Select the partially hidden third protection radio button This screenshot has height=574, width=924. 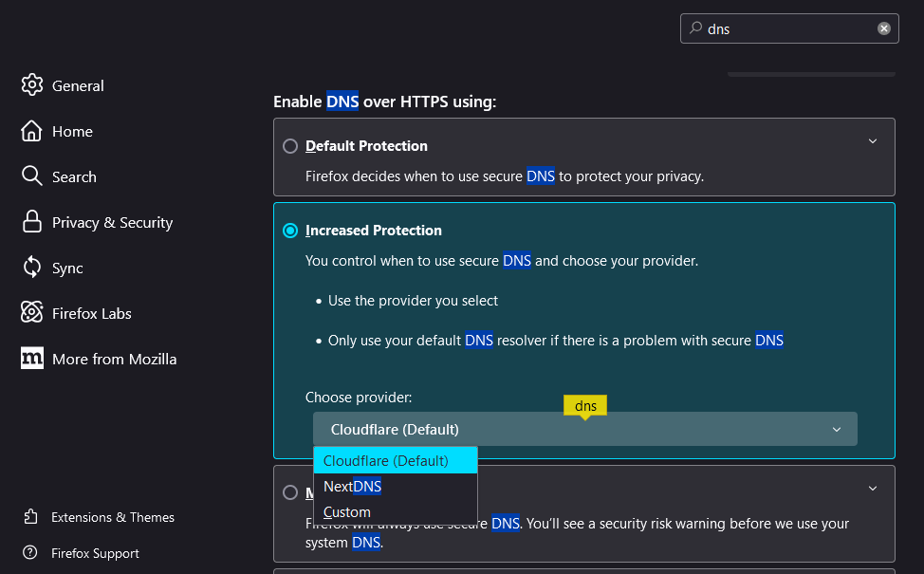[x=290, y=492]
